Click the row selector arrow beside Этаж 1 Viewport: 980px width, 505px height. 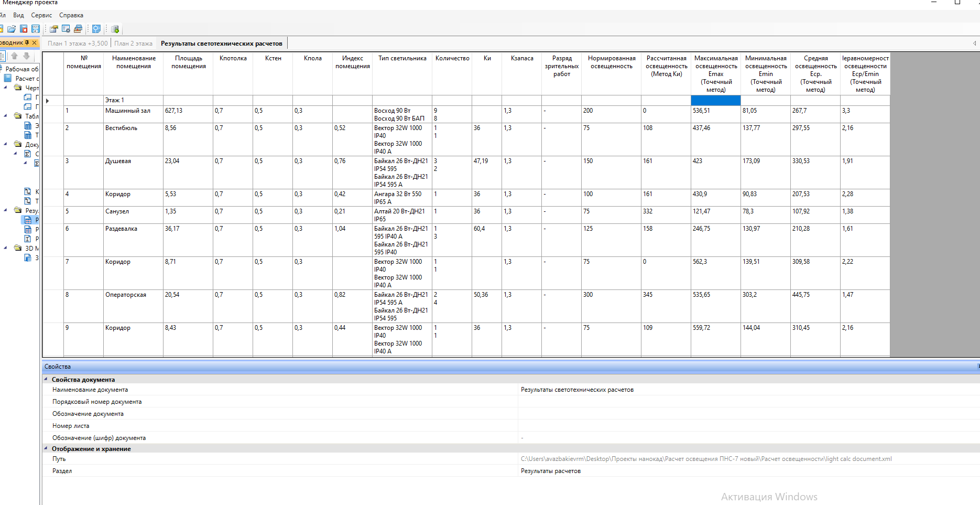pos(48,101)
